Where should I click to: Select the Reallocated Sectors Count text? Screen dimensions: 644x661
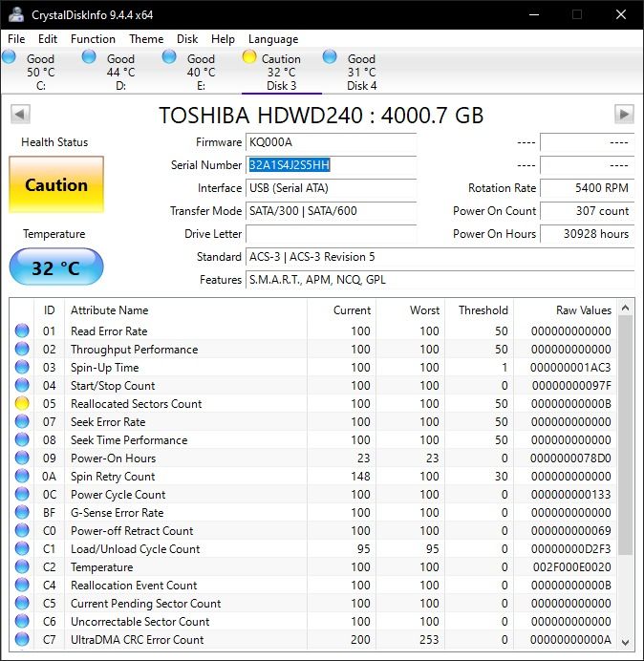(137, 403)
